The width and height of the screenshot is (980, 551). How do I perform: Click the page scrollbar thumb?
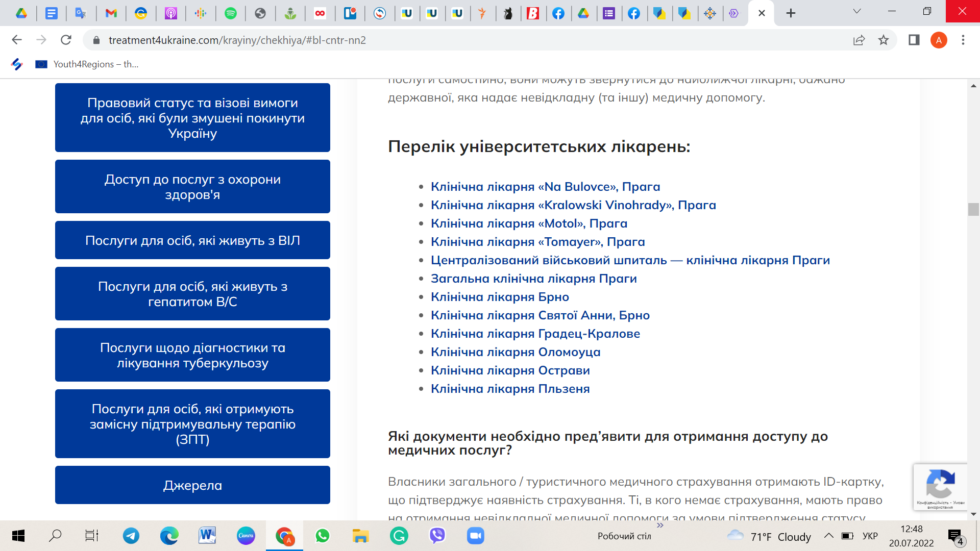click(x=973, y=209)
